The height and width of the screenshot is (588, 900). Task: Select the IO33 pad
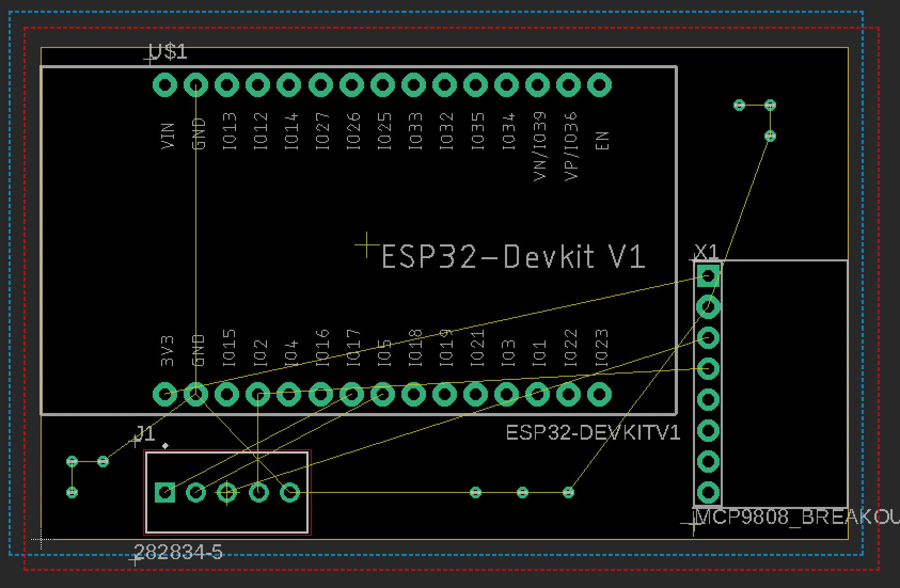413,85
